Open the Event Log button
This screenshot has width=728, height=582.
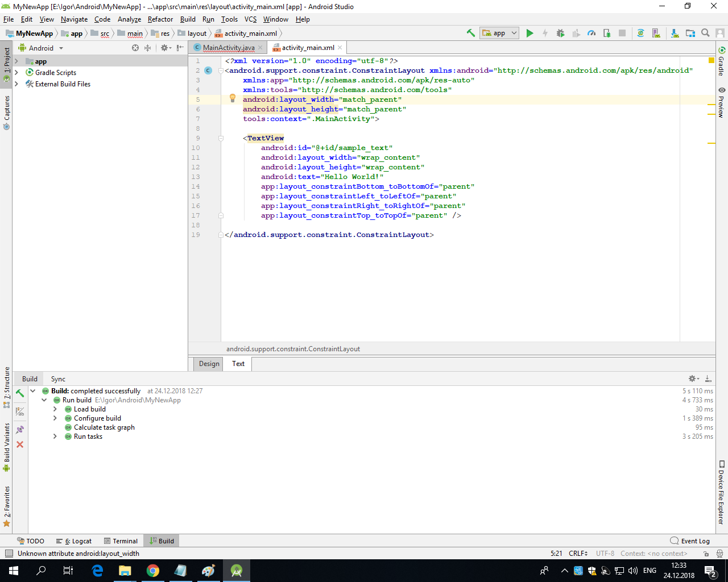pos(690,541)
